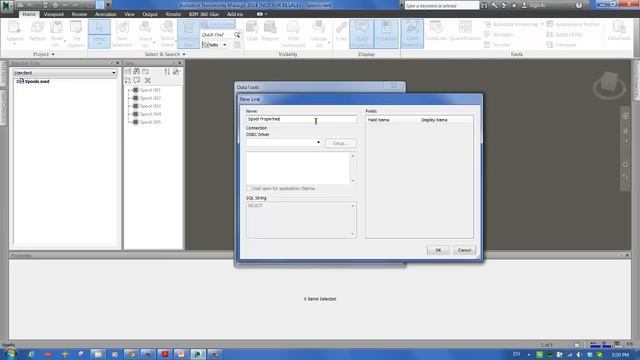Screen dimensions: 640x360
Task: Click the Sign In link
Action: (537, 5)
